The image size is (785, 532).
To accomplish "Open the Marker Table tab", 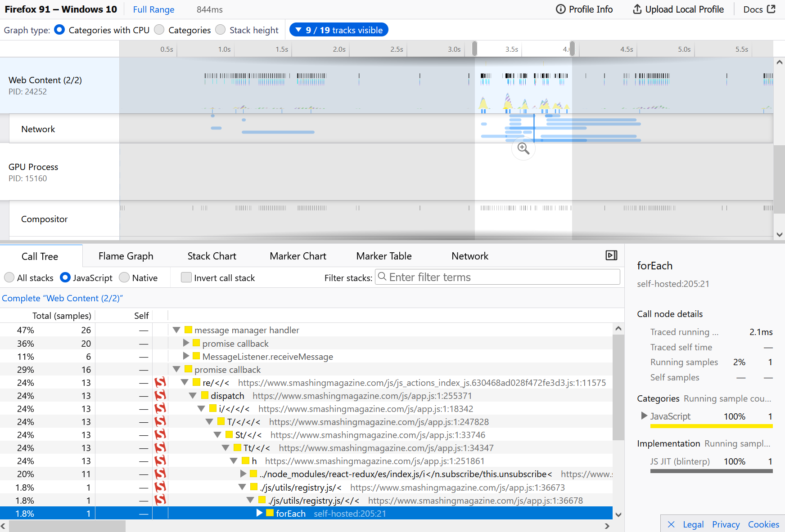I will 383,256.
